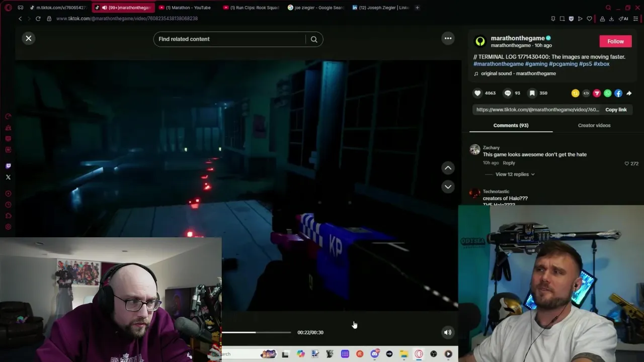Click the search magnifier in Find related content

314,39
